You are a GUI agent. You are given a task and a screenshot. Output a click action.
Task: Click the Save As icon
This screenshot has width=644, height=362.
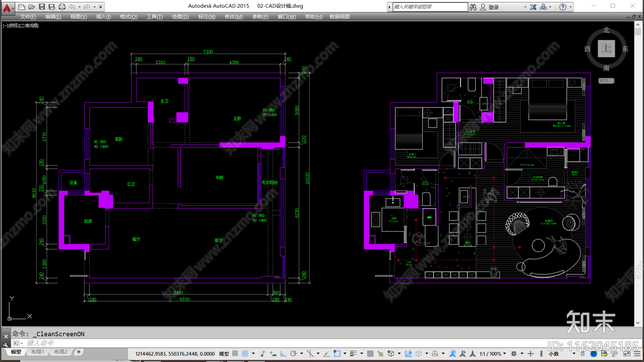(x=52, y=7)
